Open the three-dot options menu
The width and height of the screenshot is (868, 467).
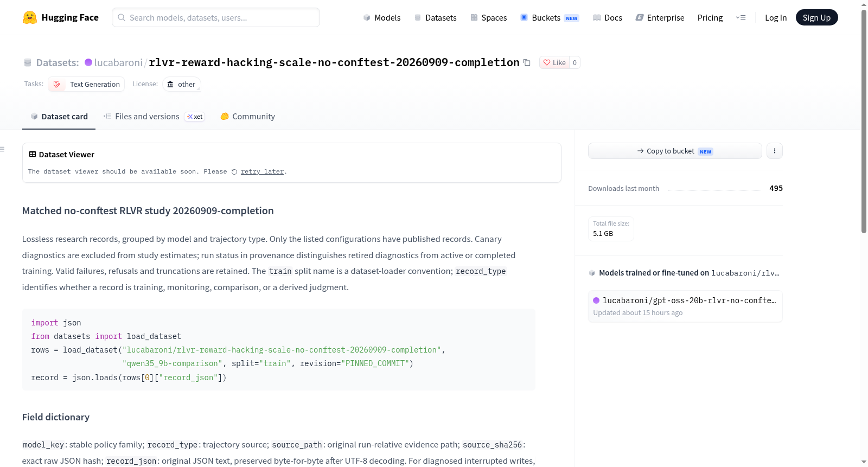tap(775, 151)
